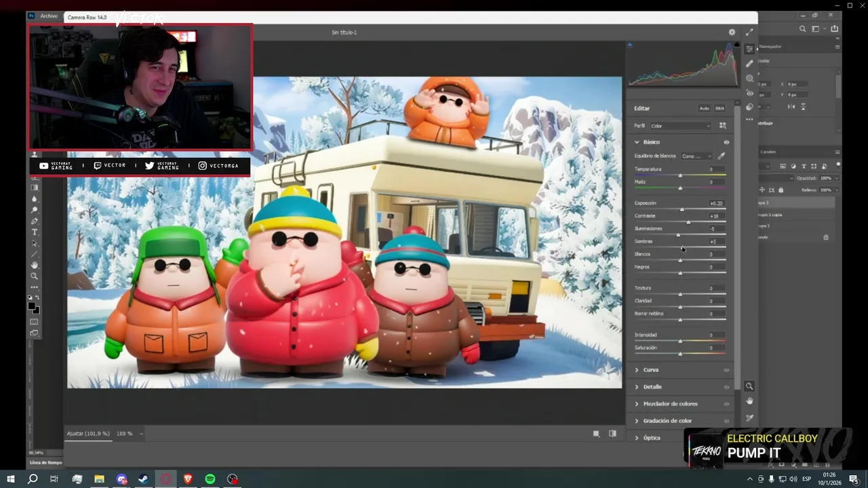Select Photoshop Pen tool in left toolbar
The height and width of the screenshot is (488, 868).
point(35,221)
